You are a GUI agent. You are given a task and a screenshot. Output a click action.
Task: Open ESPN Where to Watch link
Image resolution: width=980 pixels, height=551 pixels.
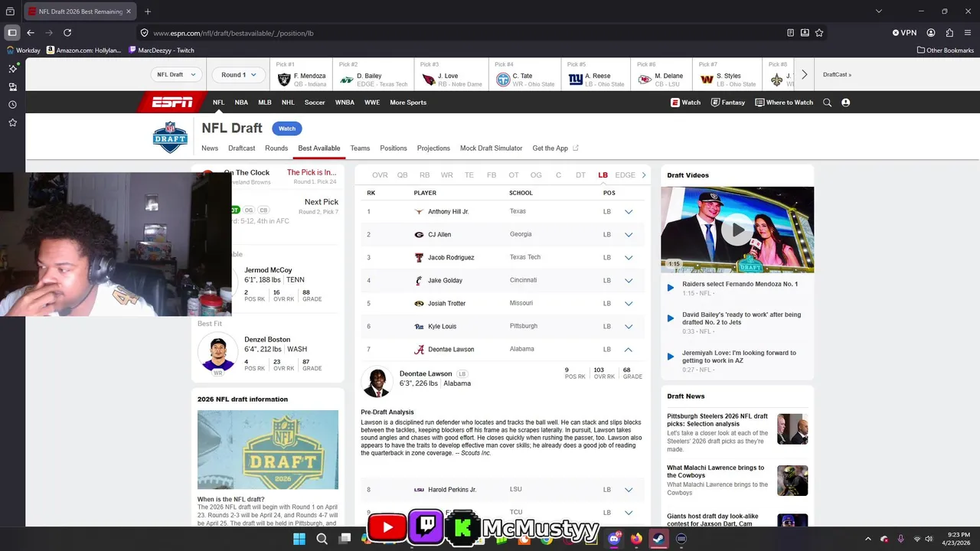click(x=784, y=103)
